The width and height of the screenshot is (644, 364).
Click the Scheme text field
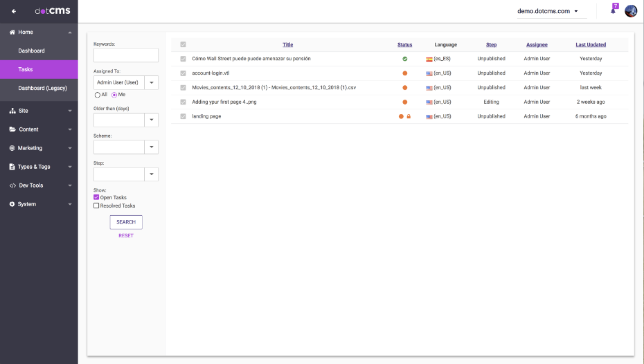(x=119, y=147)
